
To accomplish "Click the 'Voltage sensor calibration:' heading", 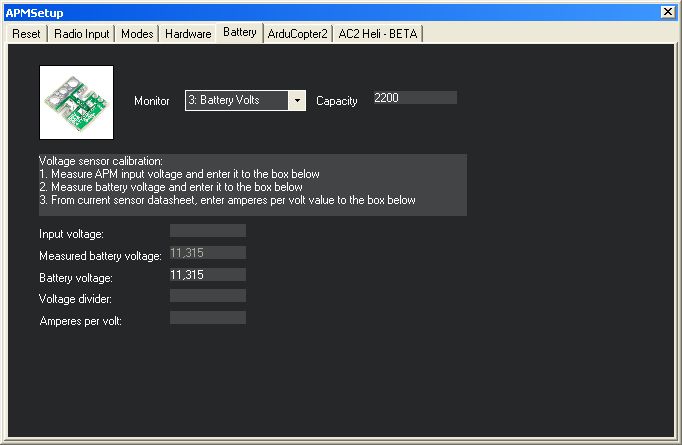I will 101,161.
